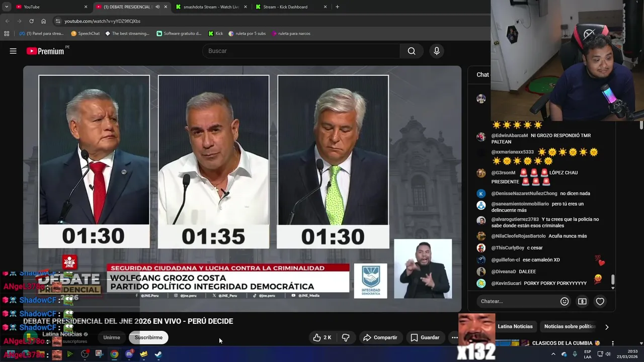Like the video with the thumbs-up button

click(x=322, y=337)
